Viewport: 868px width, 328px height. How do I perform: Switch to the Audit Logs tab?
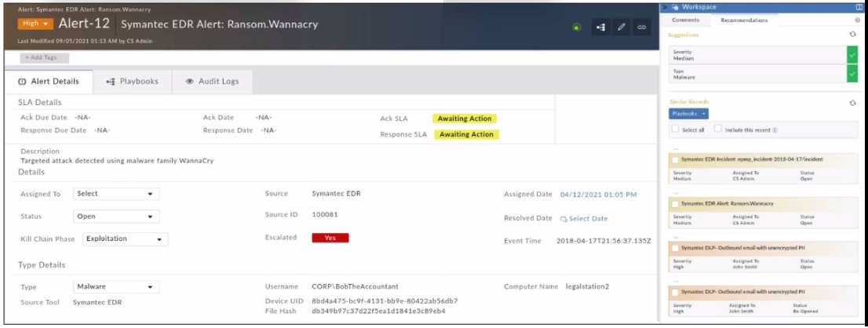point(212,81)
